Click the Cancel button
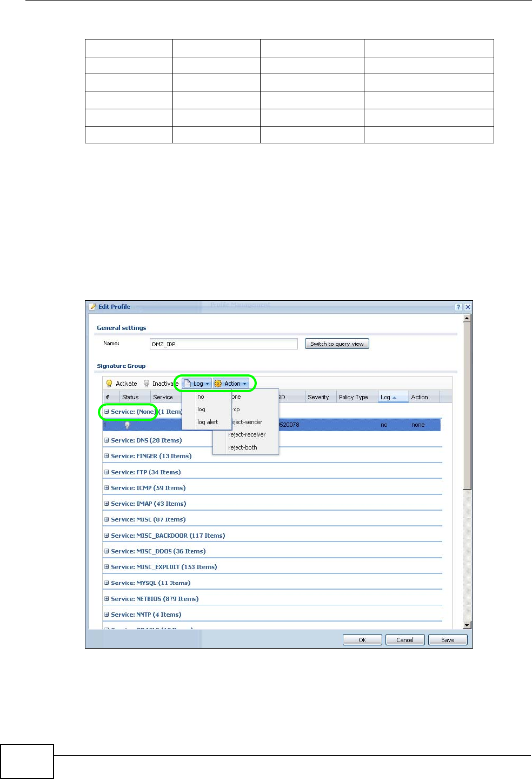 click(x=405, y=640)
